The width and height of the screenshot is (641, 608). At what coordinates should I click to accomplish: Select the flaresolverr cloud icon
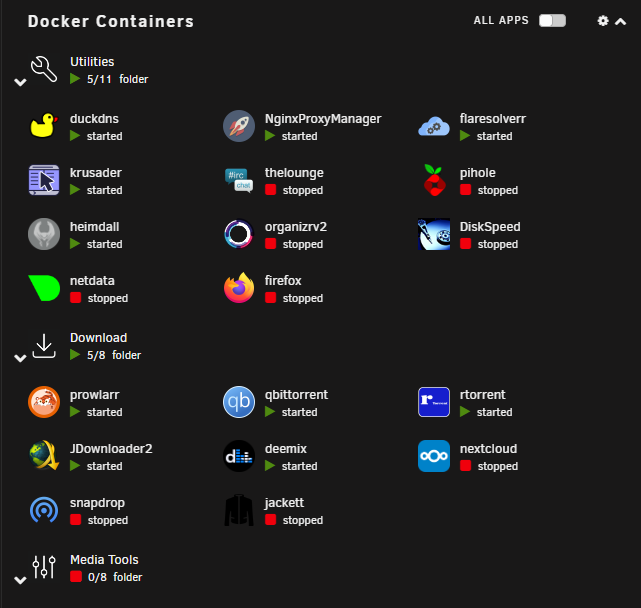[434, 126]
